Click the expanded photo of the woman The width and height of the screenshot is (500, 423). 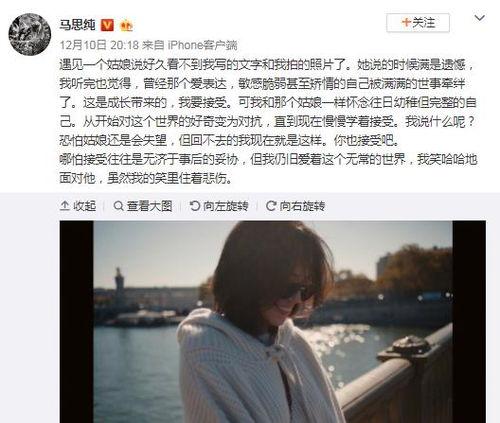pos(273,322)
